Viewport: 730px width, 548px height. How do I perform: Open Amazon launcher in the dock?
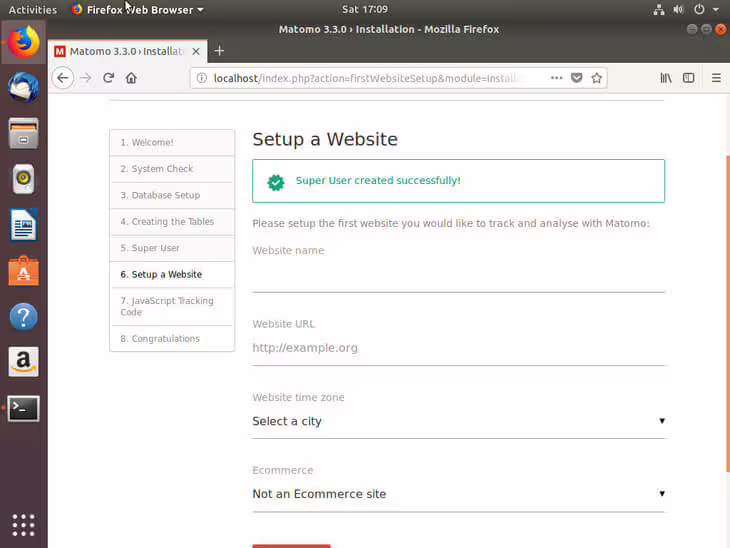pos(23,362)
